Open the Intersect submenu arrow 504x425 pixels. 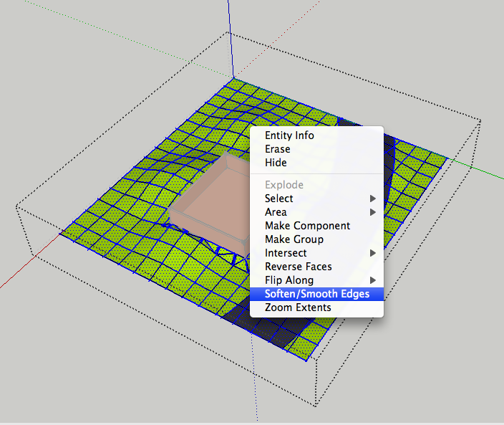tap(372, 253)
